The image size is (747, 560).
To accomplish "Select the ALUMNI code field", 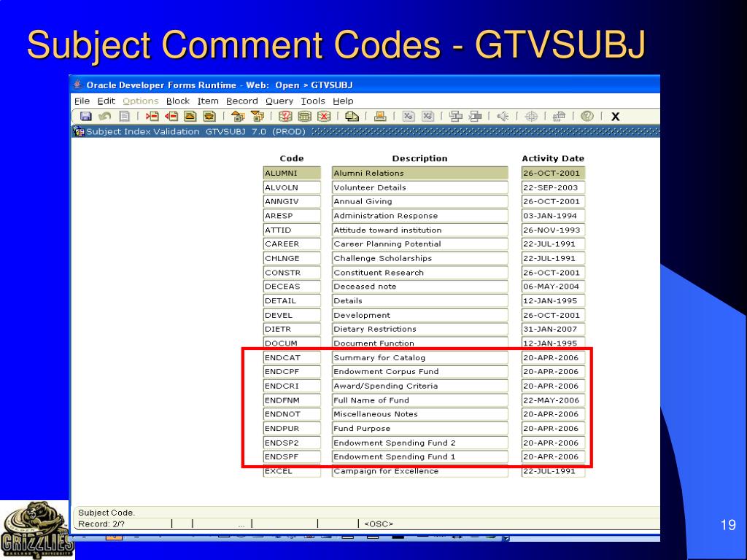I will coord(292,174).
